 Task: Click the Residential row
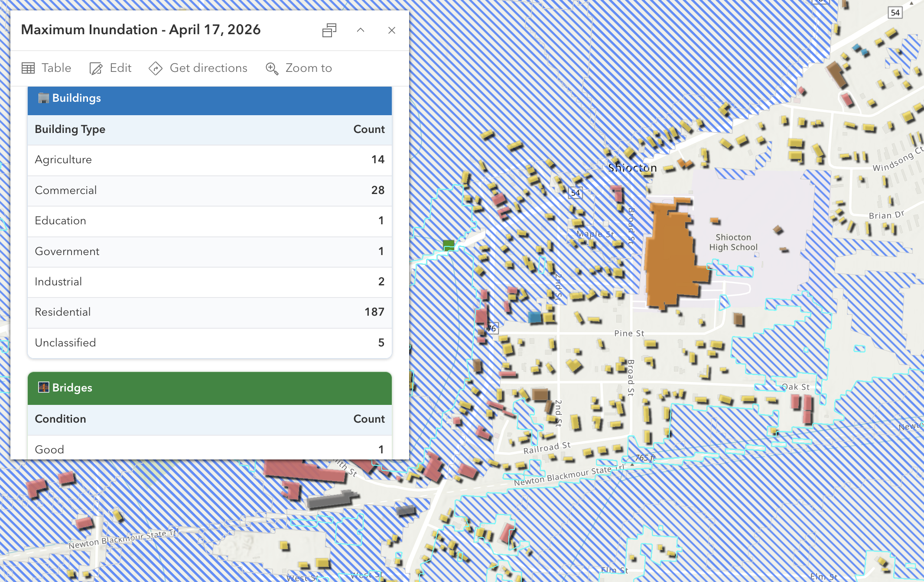(210, 312)
